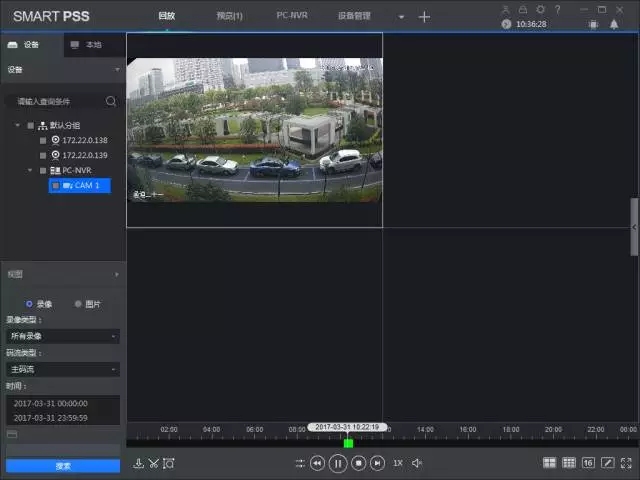Viewport: 640px width, 480px height.
Task: Click the alarm bell icon
Action: tap(614, 24)
